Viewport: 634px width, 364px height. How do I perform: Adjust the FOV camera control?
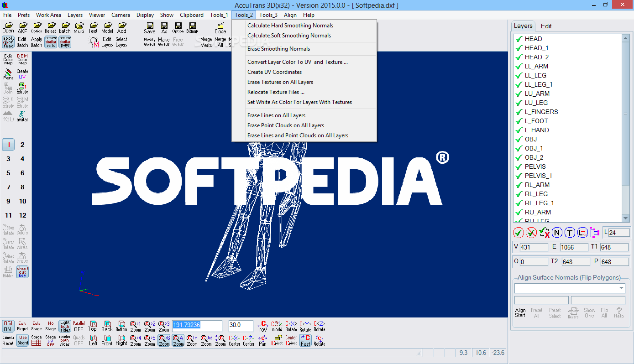click(x=263, y=326)
